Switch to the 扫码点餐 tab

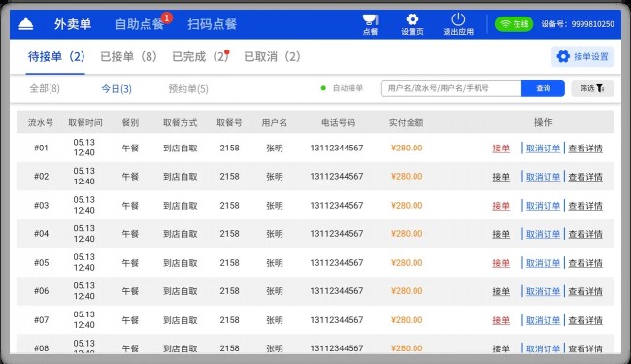click(x=212, y=24)
